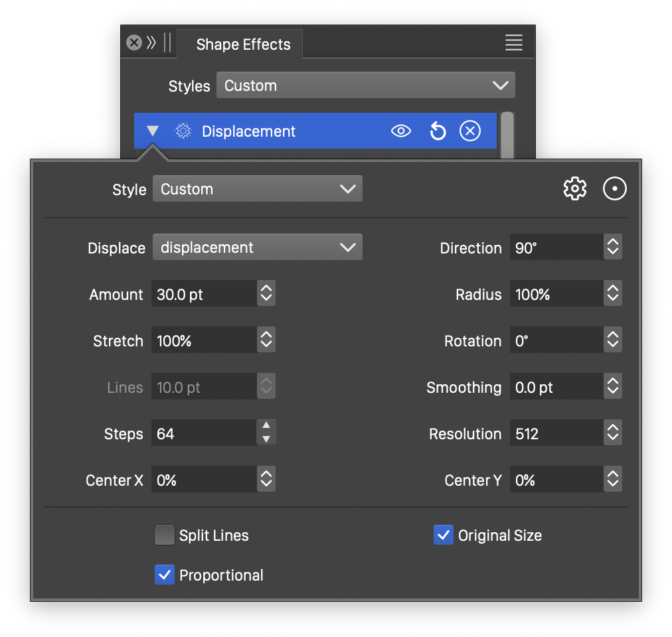Toggle Displacement effect visibility eye
The width and height of the screenshot is (672, 637).
click(x=401, y=131)
